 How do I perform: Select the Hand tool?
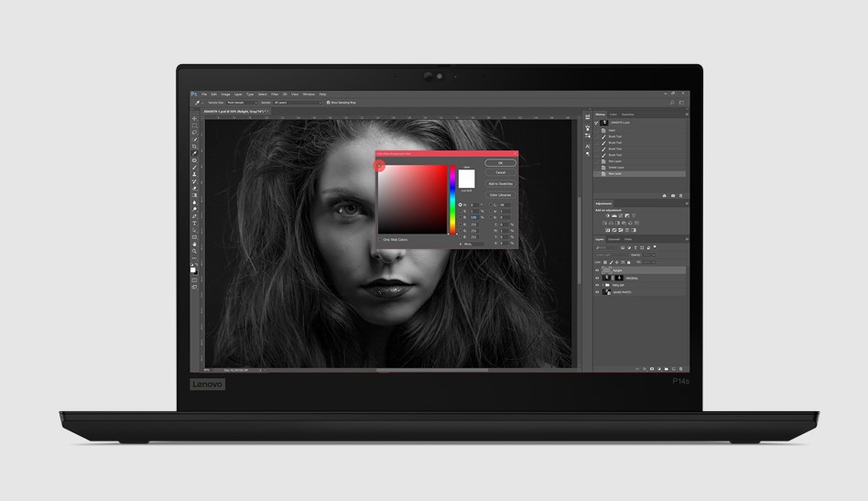194,244
